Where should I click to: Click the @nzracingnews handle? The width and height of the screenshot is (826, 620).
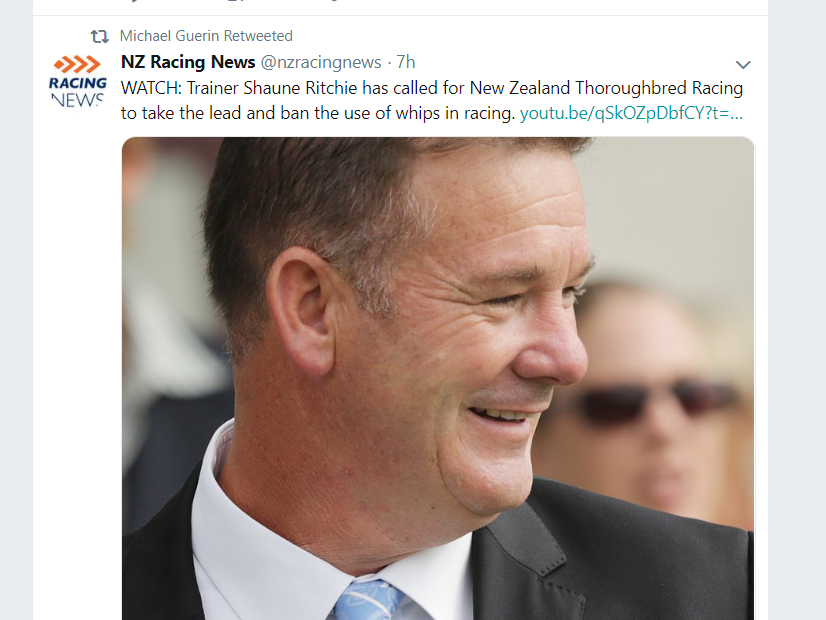click(x=321, y=62)
